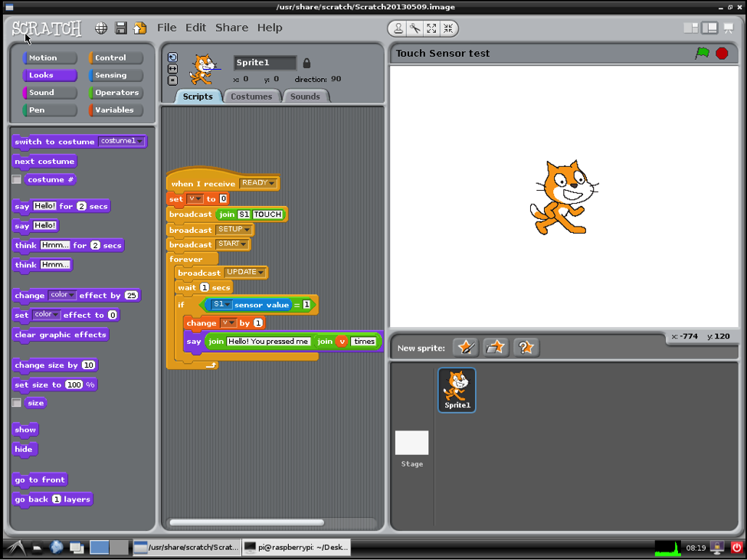Switch to small stage view mode
Viewport: 747px width, 560px height.
(690, 28)
